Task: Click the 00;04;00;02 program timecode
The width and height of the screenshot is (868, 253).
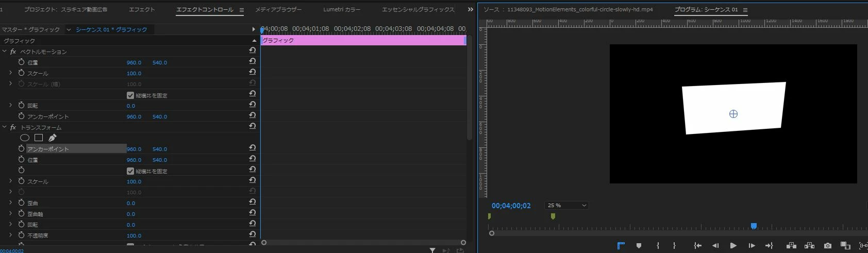Action: pos(511,205)
